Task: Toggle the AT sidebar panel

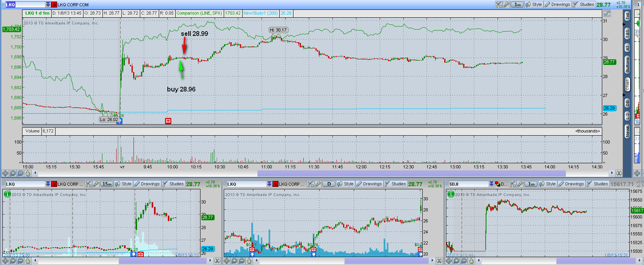Action: coord(627,48)
